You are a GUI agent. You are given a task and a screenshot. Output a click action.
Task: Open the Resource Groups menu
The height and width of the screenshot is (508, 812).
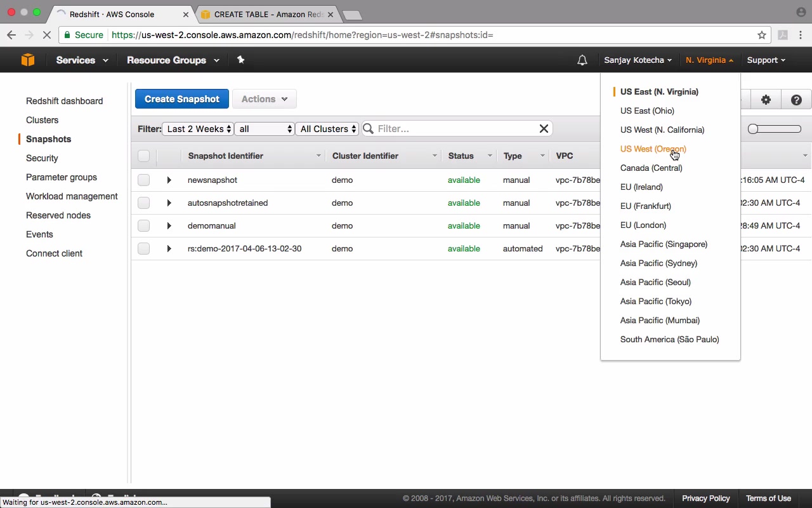point(173,60)
